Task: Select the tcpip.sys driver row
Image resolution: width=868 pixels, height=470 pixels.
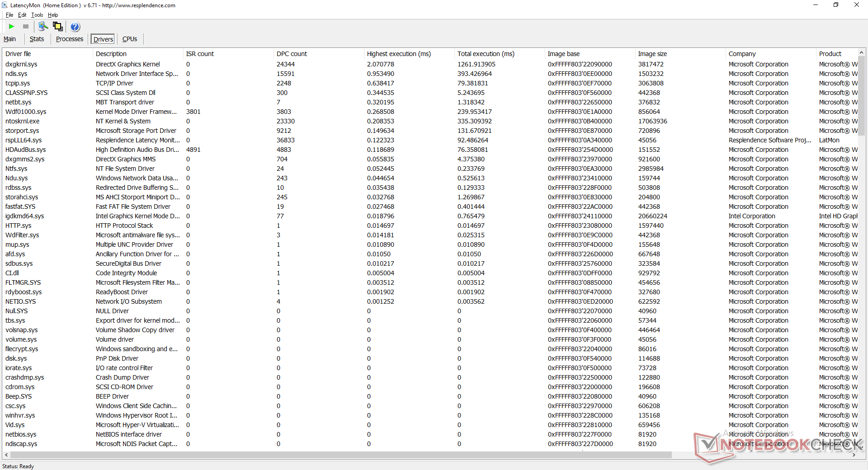Action: coord(430,83)
